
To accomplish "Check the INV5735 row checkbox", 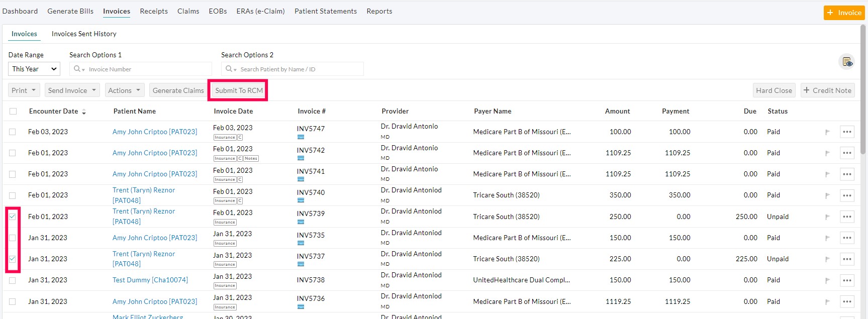I will point(13,238).
